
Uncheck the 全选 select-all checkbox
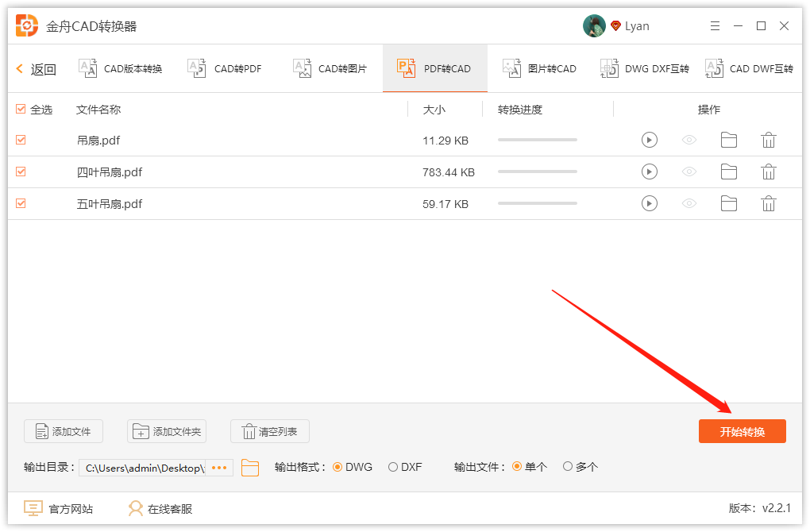pyautogui.click(x=20, y=109)
